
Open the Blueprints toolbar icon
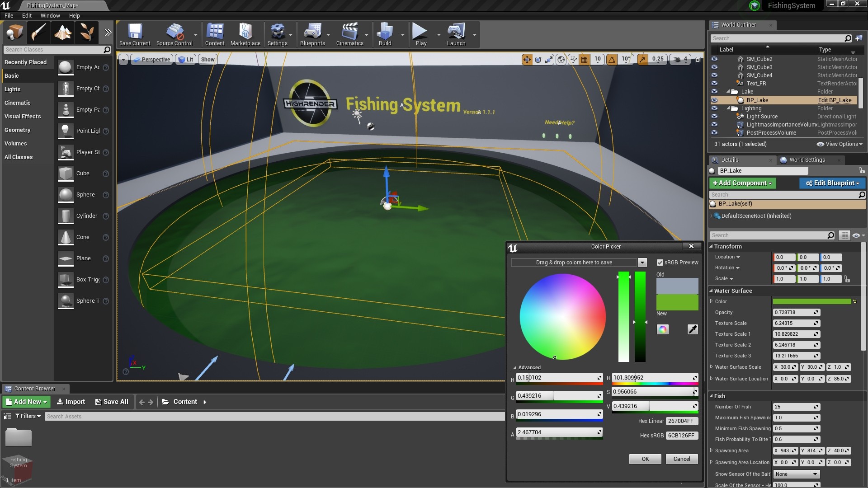tap(312, 34)
